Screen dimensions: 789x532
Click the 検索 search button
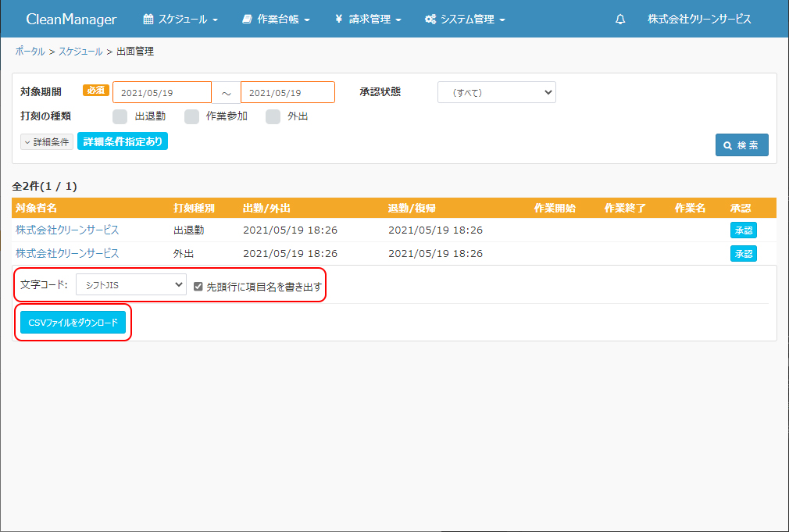(x=741, y=145)
